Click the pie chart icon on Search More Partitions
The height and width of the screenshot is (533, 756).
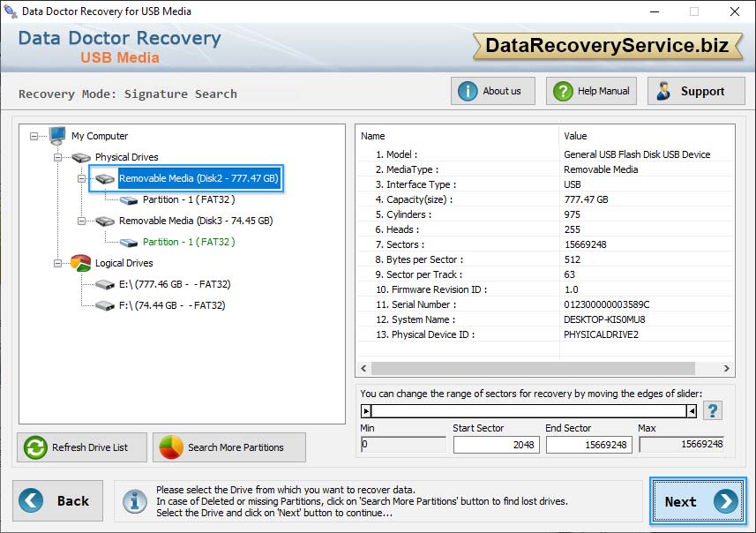171,447
